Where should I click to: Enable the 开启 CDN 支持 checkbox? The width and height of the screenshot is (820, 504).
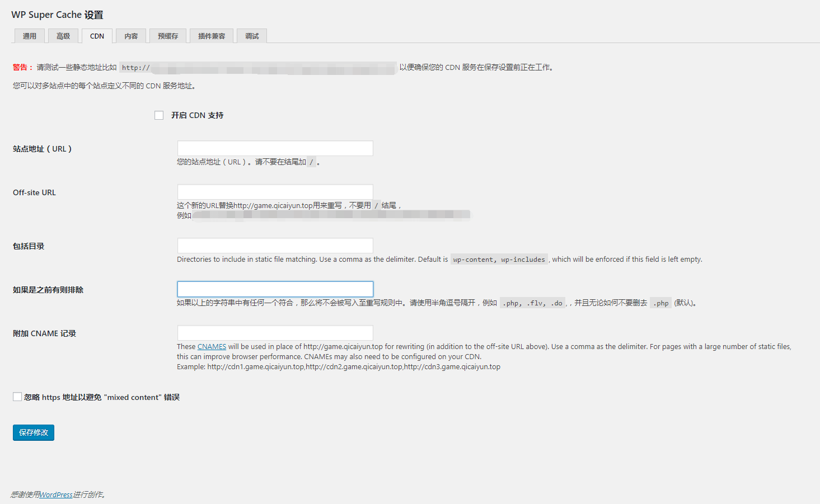tap(159, 115)
